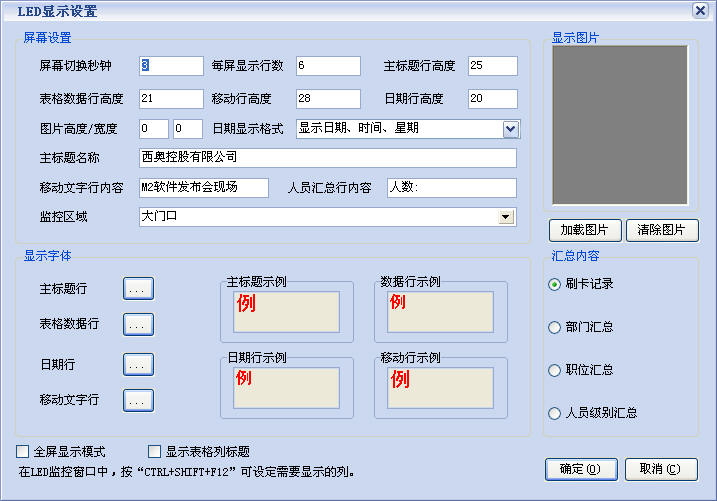Open font picker for table data row
Image resolution: width=717 pixels, height=501 pixels.
[x=138, y=324]
